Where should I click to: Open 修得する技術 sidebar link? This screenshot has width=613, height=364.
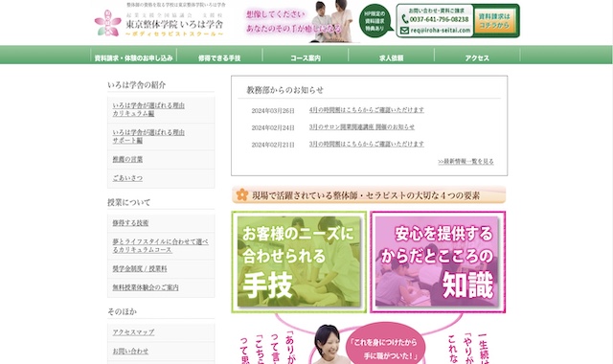pos(130,222)
